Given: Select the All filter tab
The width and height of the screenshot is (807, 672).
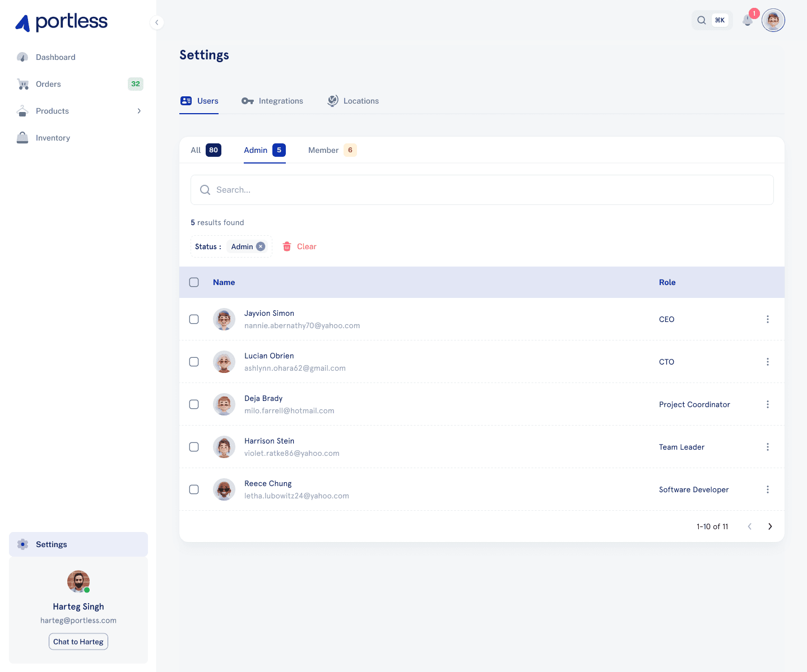Looking at the screenshot, I should [x=206, y=150].
